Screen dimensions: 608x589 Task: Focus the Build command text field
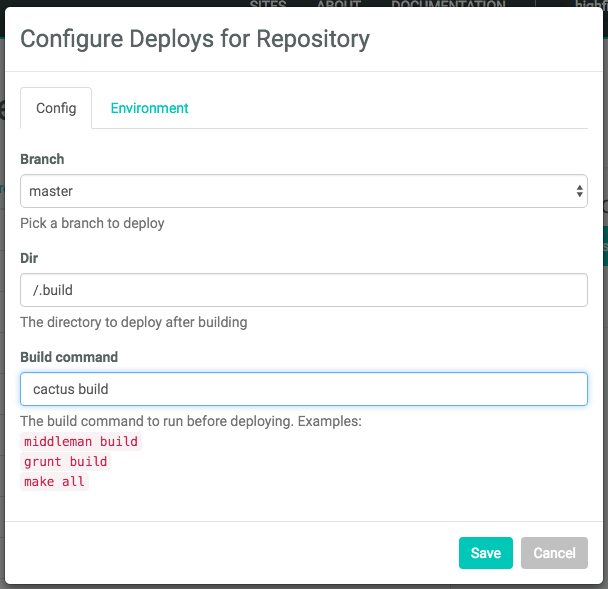303,389
